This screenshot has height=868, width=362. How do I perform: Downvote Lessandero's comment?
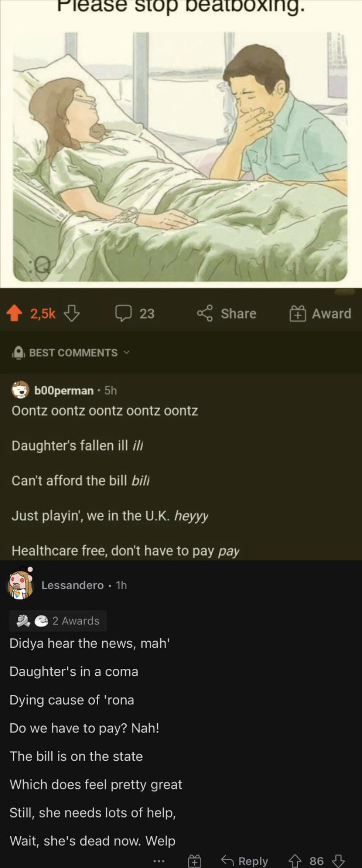click(x=338, y=860)
